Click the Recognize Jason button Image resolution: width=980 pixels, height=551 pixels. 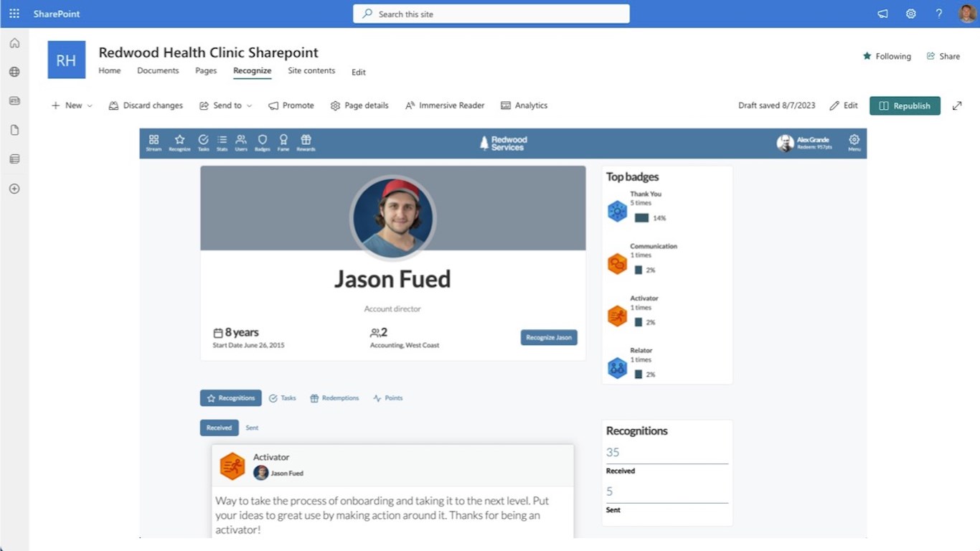[549, 337]
